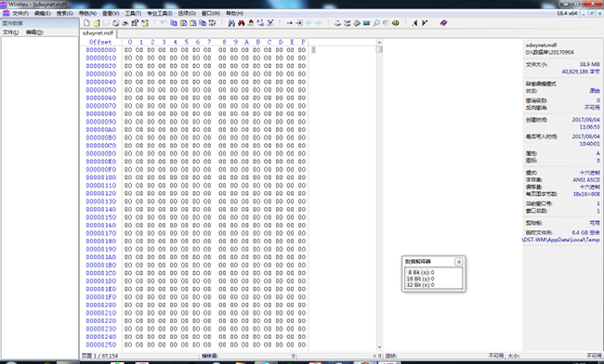Click the New file icon in toolbar
Viewport: 604px width, 364px height.
[x=87, y=23]
